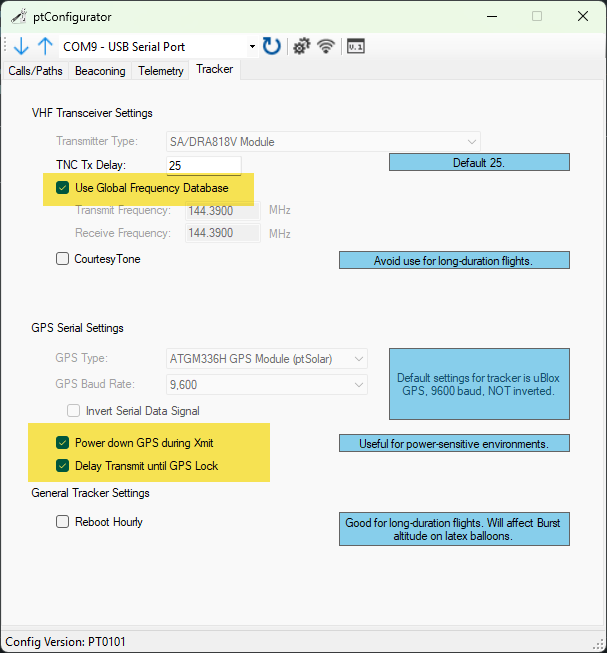
Task: Uncheck Power down GPS during Xmit
Action: coord(63,442)
